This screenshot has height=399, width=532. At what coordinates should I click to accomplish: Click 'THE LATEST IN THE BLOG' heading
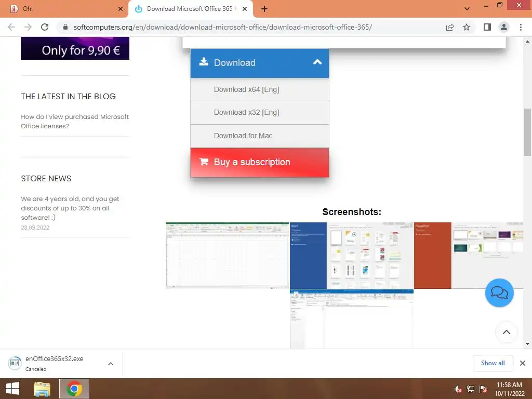[x=68, y=97]
